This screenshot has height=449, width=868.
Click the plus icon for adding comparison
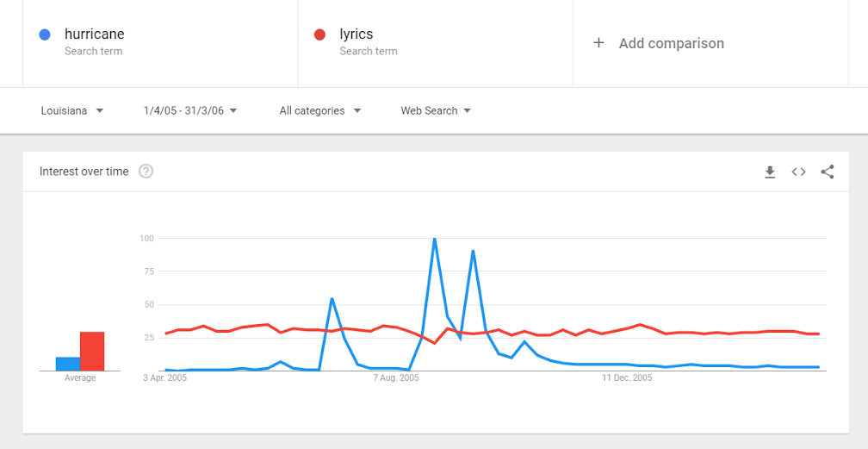[599, 43]
